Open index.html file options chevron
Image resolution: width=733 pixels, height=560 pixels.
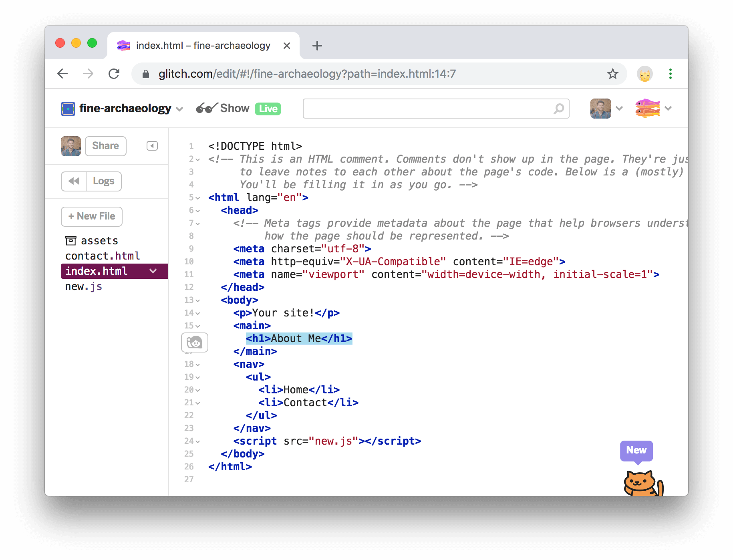(153, 271)
